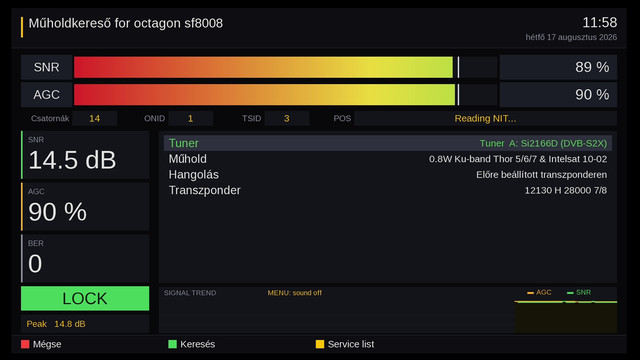640x360 pixels.
Task: Change Tuner A: Si2166D (DVB-S2X) value
Action: (543, 143)
